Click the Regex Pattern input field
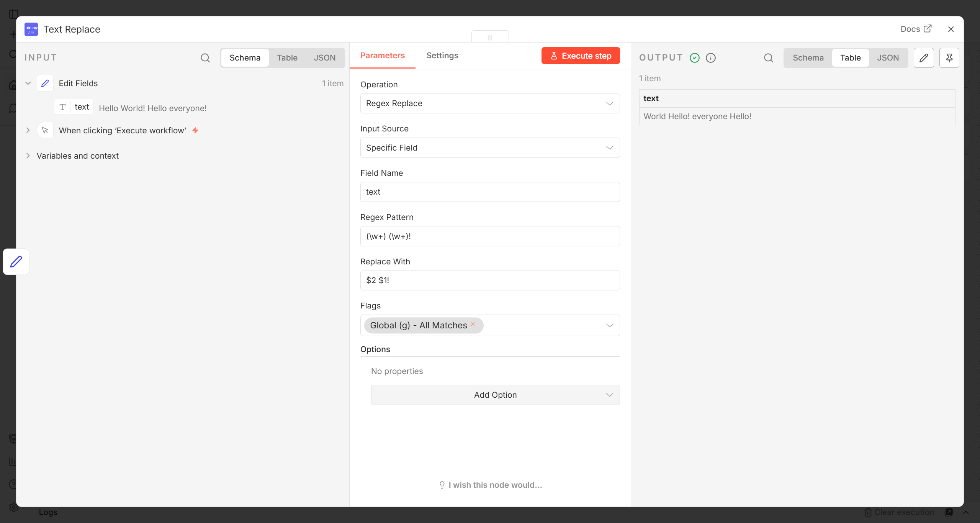This screenshot has height=523, width=980. [x=490, y=236]
